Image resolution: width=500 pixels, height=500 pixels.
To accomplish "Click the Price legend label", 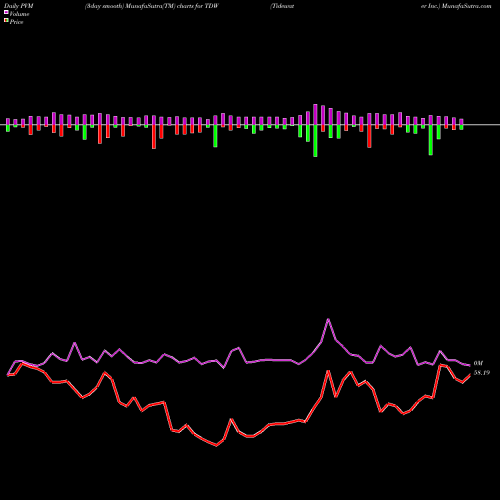I will (x=16, y=22).
